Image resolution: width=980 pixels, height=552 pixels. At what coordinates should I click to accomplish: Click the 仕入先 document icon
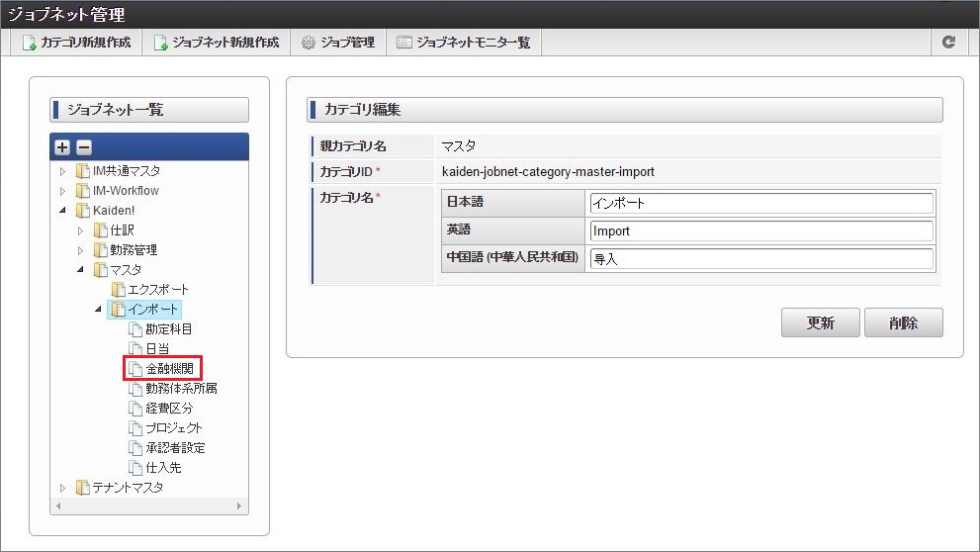(x=135, y=467)
